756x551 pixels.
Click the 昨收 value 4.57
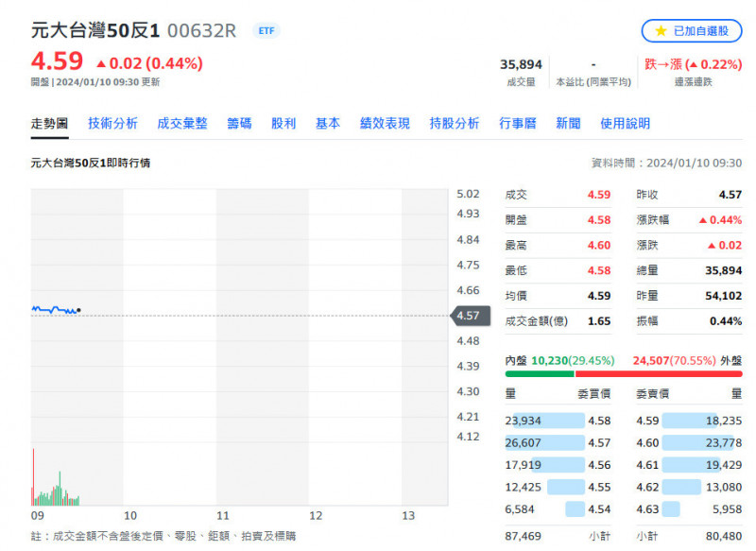point(730,195)
